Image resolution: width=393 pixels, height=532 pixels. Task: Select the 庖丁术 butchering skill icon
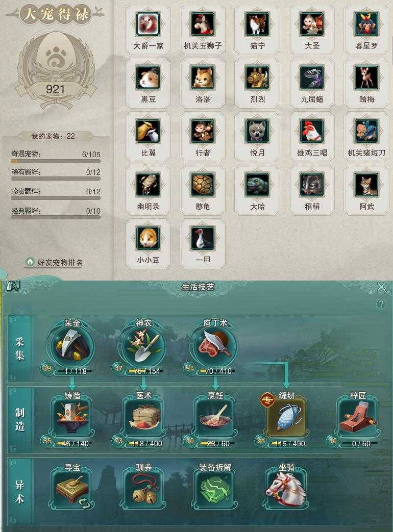coord(215,346)
